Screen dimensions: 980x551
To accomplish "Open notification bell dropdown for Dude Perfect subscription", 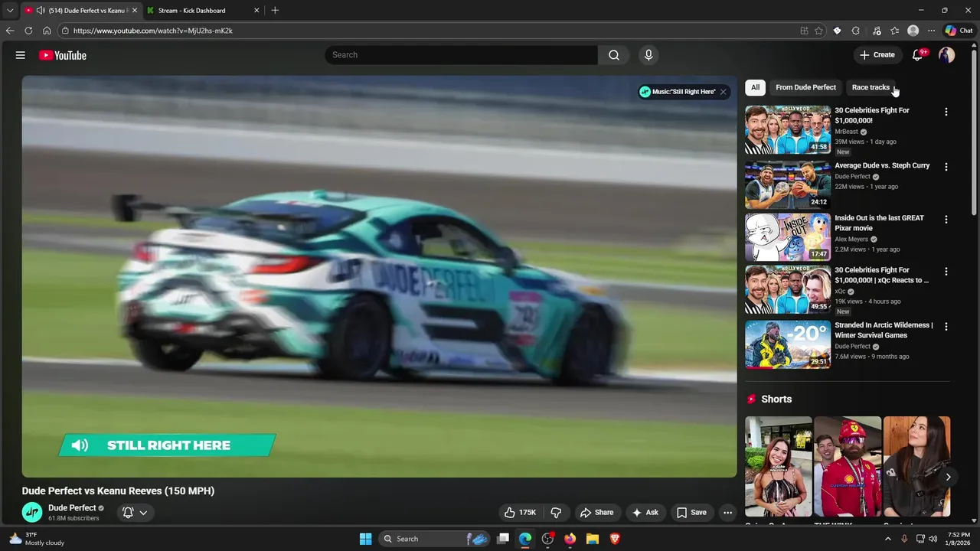I will click(135, 513).
